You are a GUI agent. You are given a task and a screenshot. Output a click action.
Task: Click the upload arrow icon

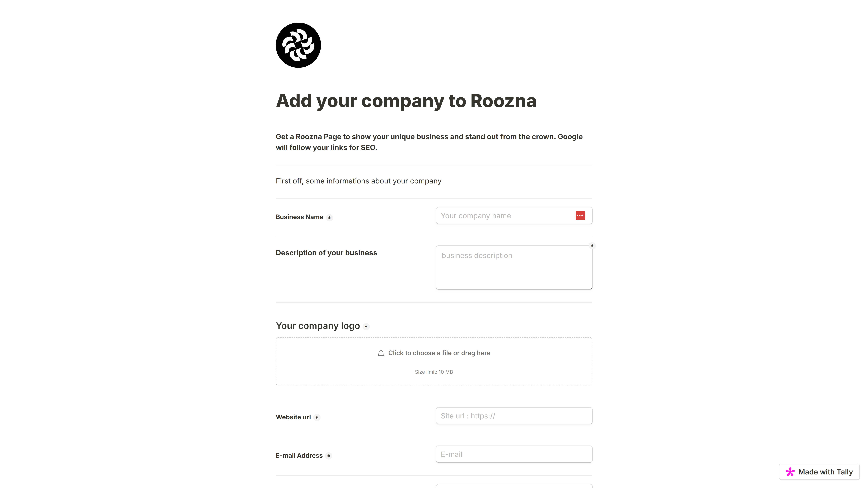coord(381,353)
